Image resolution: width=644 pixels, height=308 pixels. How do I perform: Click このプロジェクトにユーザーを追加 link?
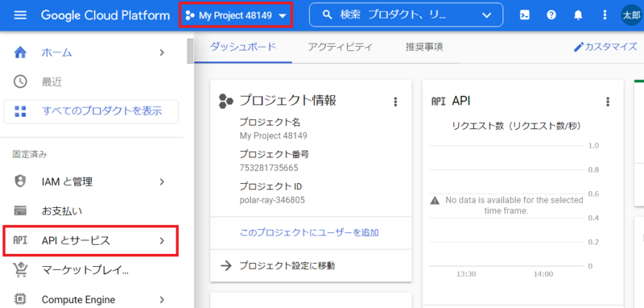click(309, 233)
